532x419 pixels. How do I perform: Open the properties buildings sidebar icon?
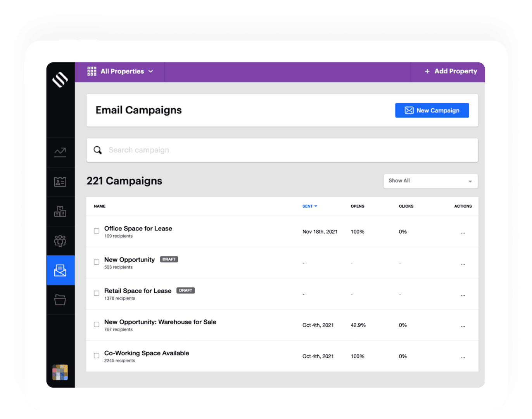click(x=60, y=211)
